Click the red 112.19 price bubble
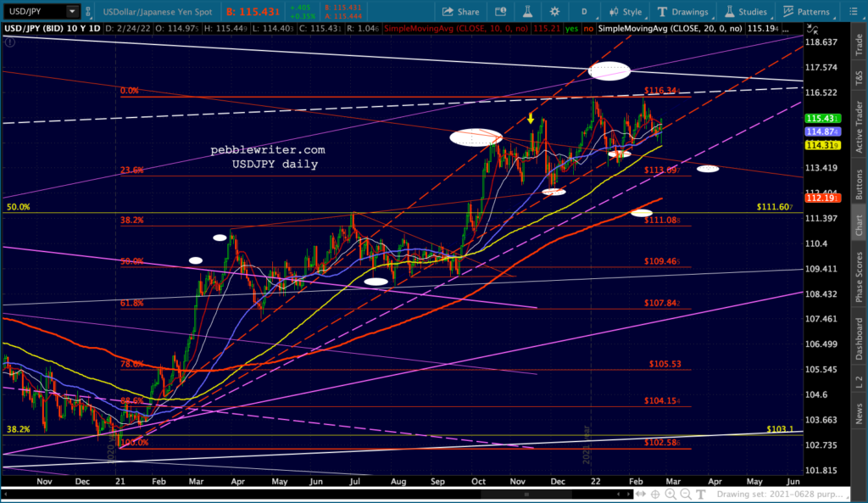The width and height of the screenshot is (868, 503). coord(822,198)
